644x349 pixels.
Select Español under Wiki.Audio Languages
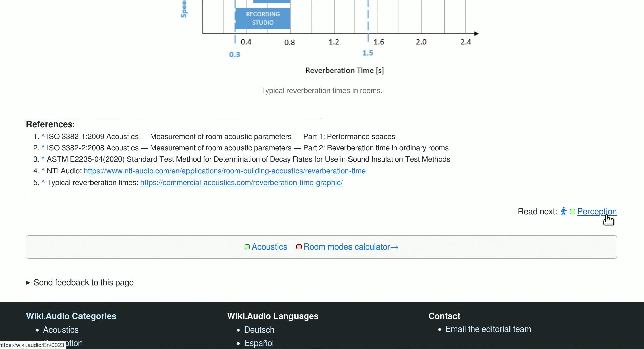click(x=259, y=343)
